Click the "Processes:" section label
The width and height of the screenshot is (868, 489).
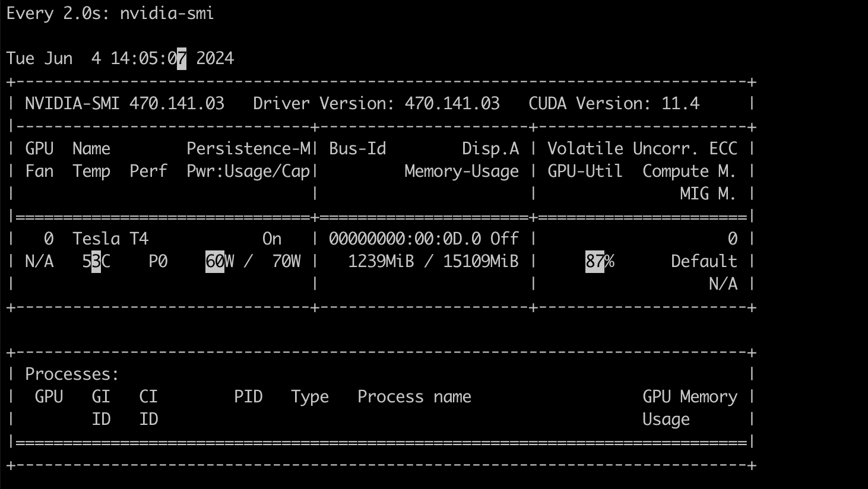[x=72, y=374]
